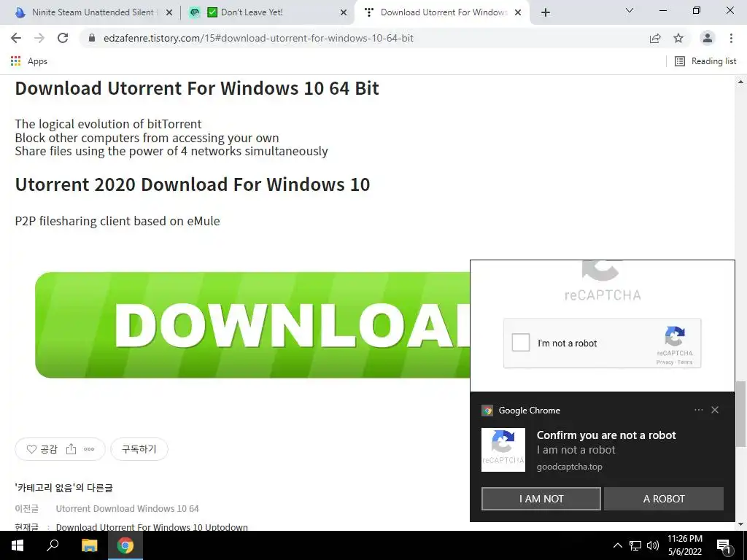This screenshot has height=560, width=747.
Task: Open Utorrent Download Windows 10 64 link
Action: 127,508
